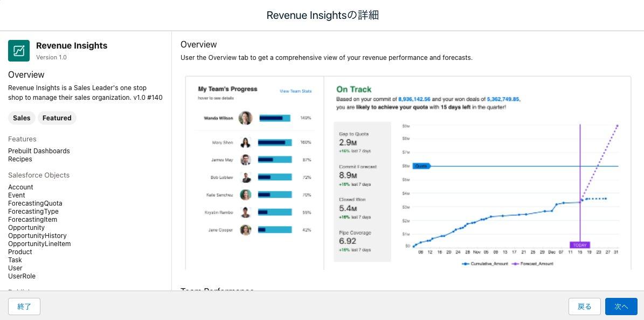Open View Team Stats link in preview

(x=296, y=91)
